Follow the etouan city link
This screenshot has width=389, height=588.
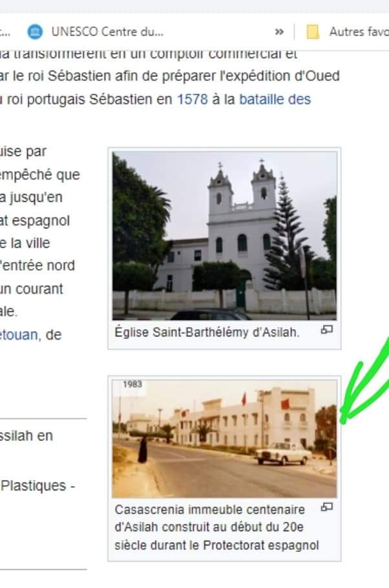tap(19, 334)
